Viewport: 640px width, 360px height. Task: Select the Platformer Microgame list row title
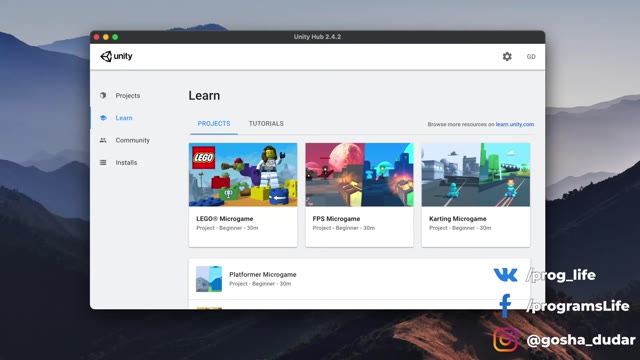point(263,274)
